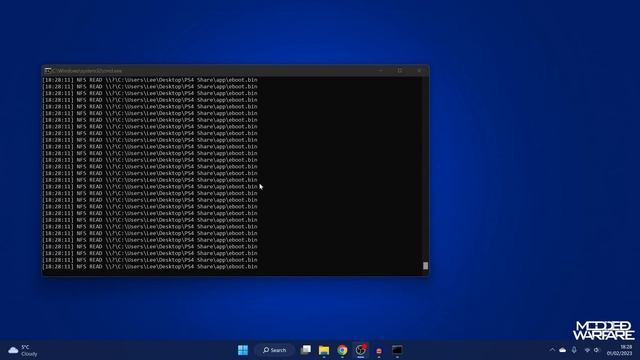The image size is (640, 360).
Task: Select the Command Prompt taskbar icon
Action: pos(397,350)
